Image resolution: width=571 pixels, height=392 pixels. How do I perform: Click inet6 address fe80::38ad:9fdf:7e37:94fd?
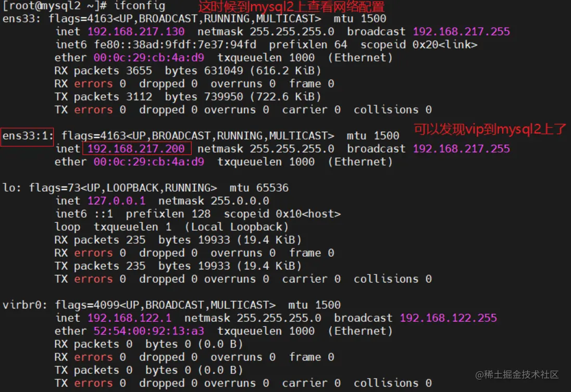point(175,45)
